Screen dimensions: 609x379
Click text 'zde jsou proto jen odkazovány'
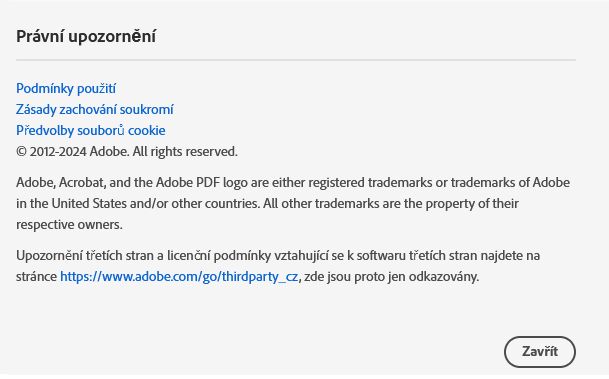click(x=391, y=276)
